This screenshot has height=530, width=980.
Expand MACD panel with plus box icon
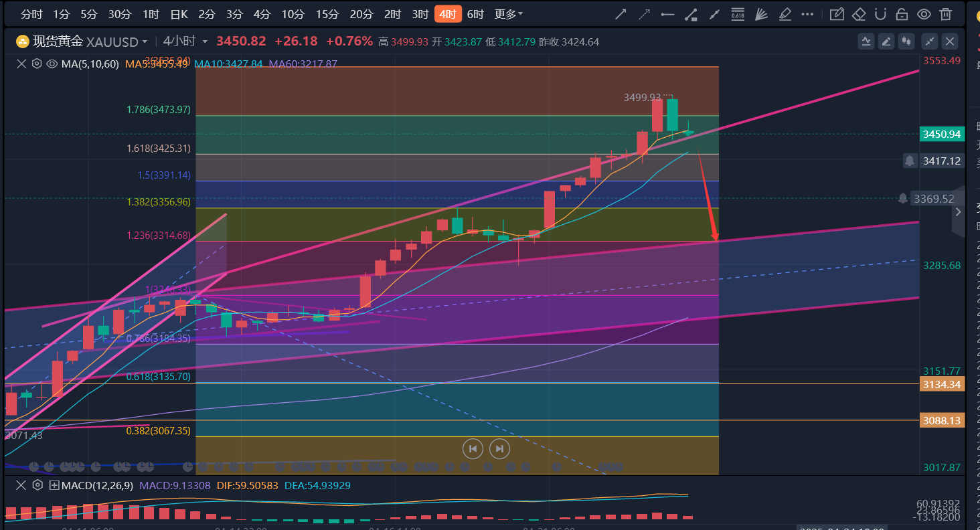point(54,485)
